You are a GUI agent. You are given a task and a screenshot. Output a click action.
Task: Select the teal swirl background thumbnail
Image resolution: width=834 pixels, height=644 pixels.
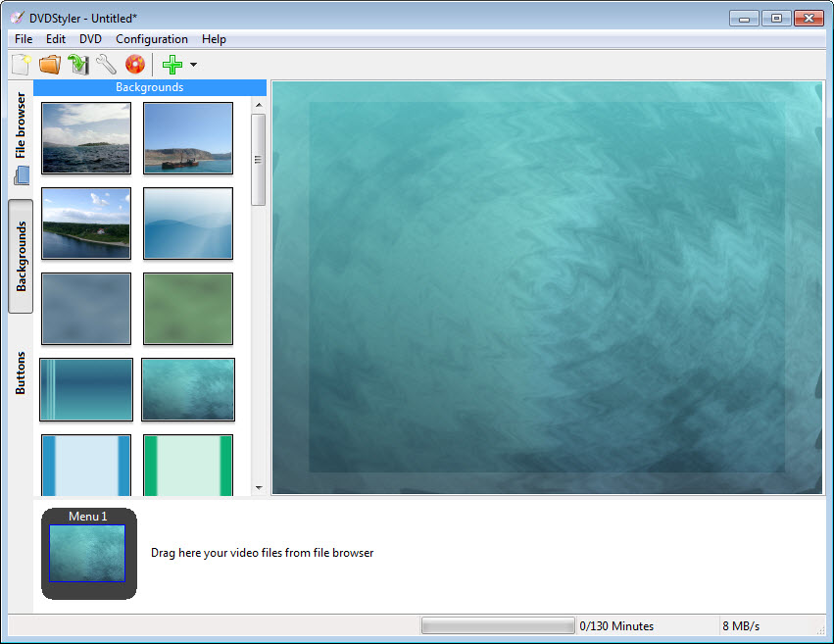point(188,389)
